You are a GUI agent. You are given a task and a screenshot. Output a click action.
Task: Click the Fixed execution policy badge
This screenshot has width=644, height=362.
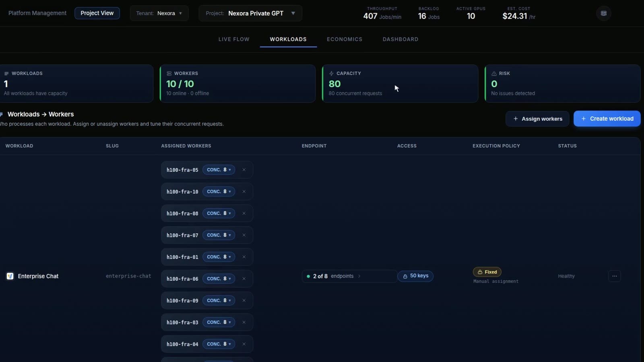(487, 272)
